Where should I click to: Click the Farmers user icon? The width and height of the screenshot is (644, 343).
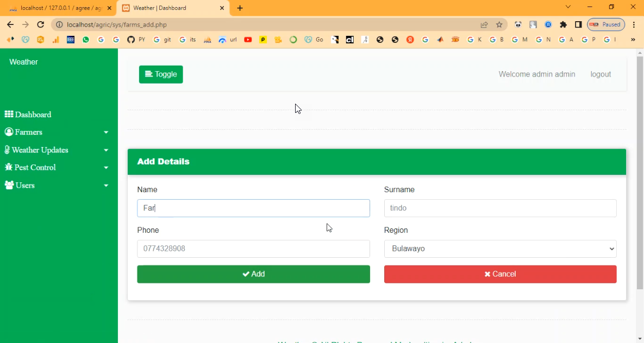point(9,132)
